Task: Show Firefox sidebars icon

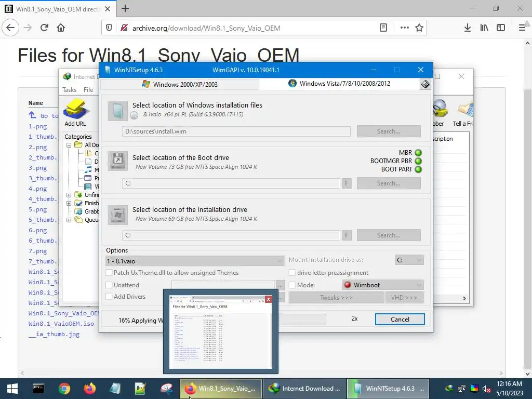Action: 501,28
